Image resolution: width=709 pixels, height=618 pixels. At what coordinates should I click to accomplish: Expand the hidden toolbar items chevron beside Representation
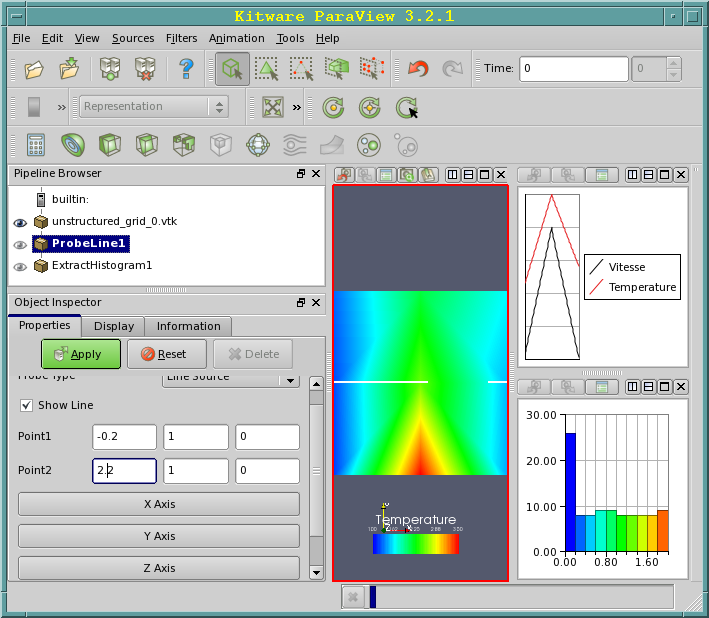(61, 107)
